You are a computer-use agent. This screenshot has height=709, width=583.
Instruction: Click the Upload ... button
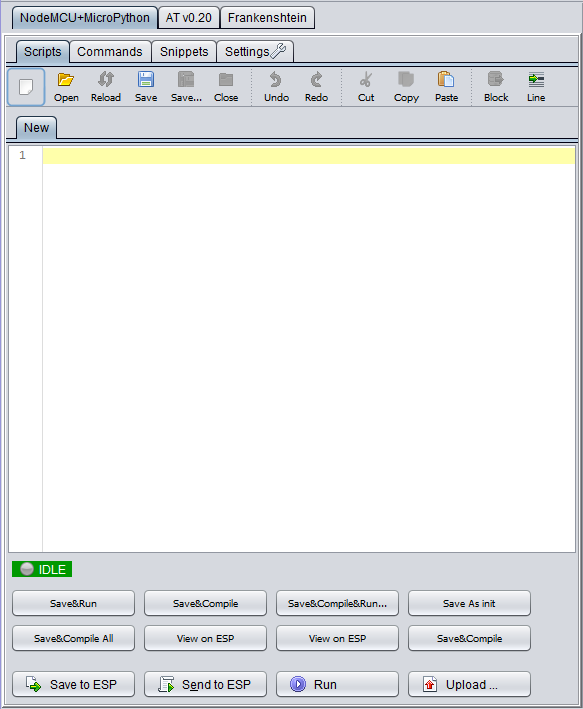click(x=469, y=684)
